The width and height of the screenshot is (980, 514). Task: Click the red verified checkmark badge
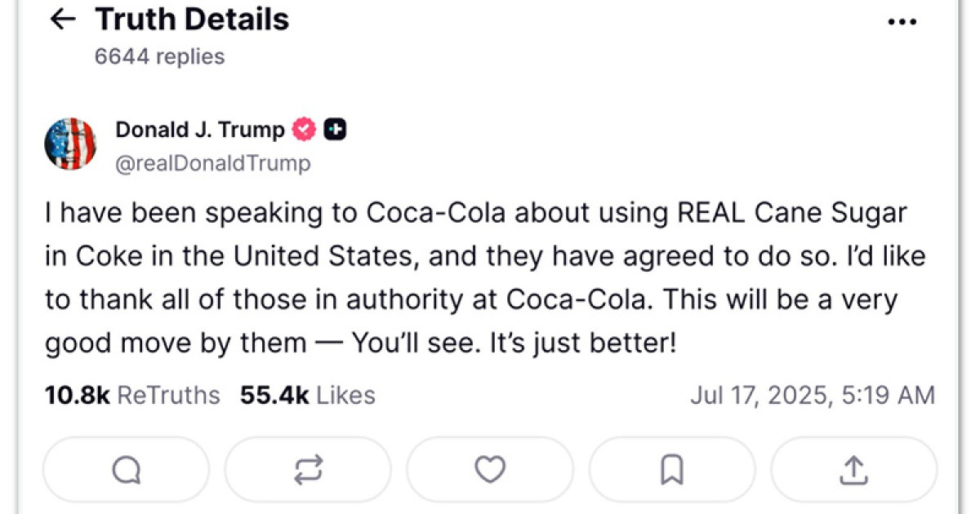pos(305,129)
